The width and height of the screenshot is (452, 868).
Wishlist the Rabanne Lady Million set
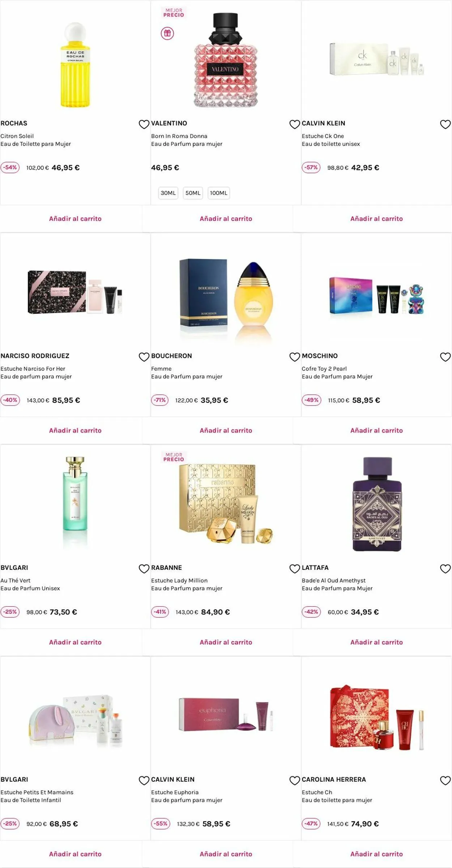pos(295,569)
